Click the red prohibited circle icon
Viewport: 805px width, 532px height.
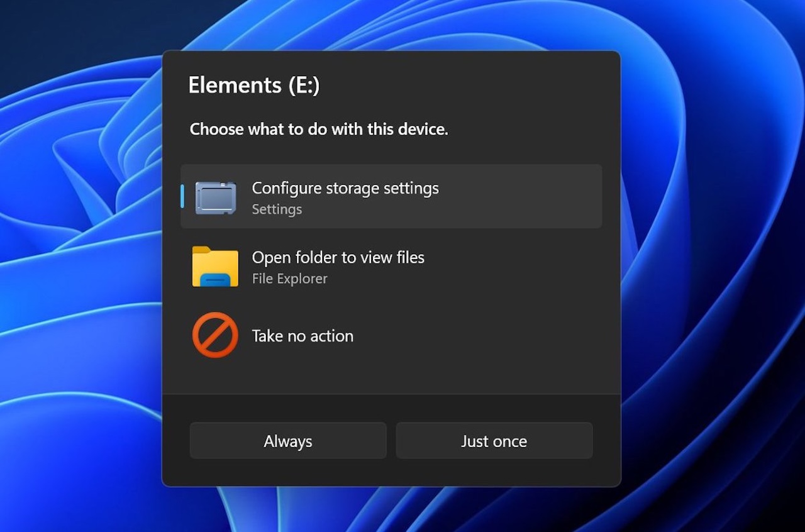click(215, 335)
